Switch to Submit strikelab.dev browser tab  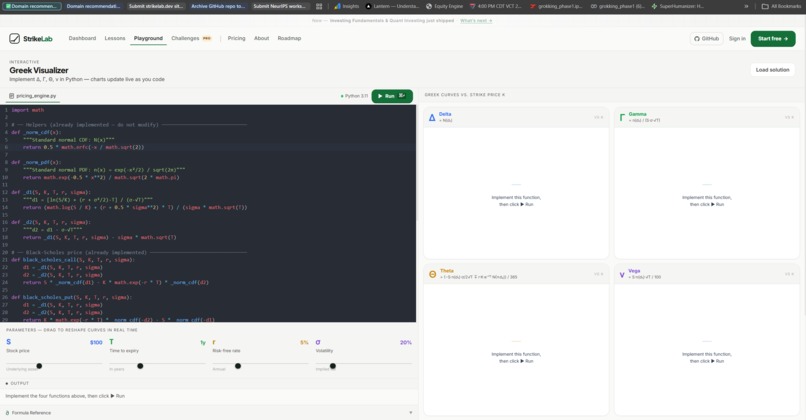pyautogui.click(x=155, y=6)
